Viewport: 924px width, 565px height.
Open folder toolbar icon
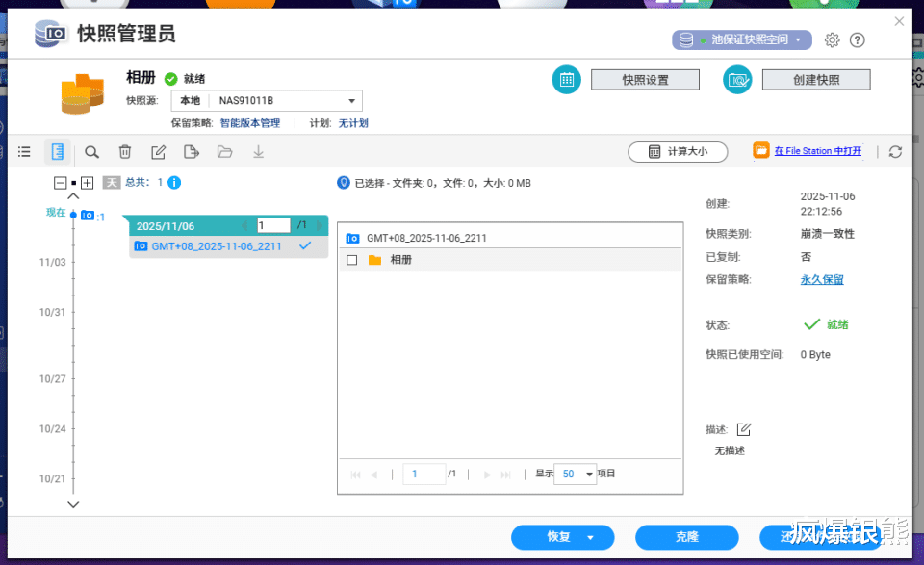pos(224,152)
